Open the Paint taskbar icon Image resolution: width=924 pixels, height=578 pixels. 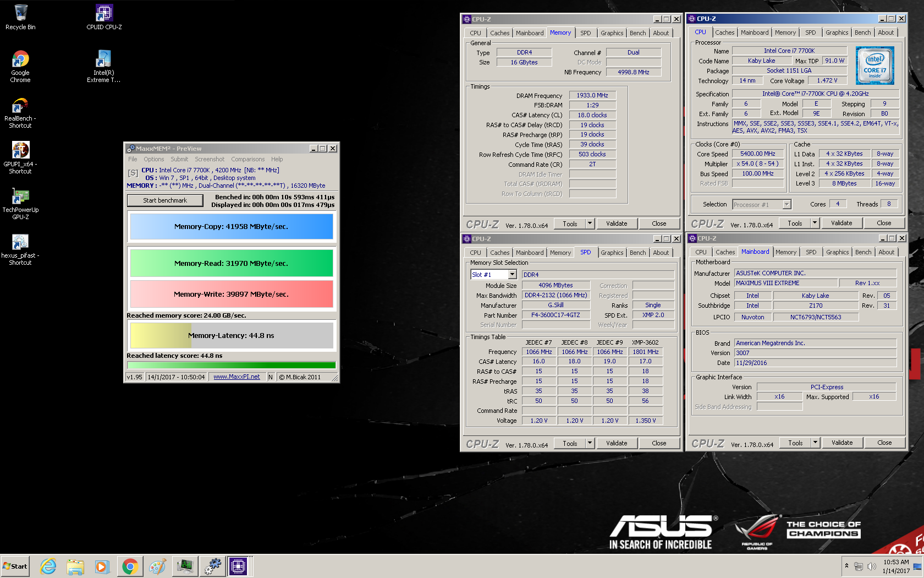pyautogui.click(x=157, y=566)
